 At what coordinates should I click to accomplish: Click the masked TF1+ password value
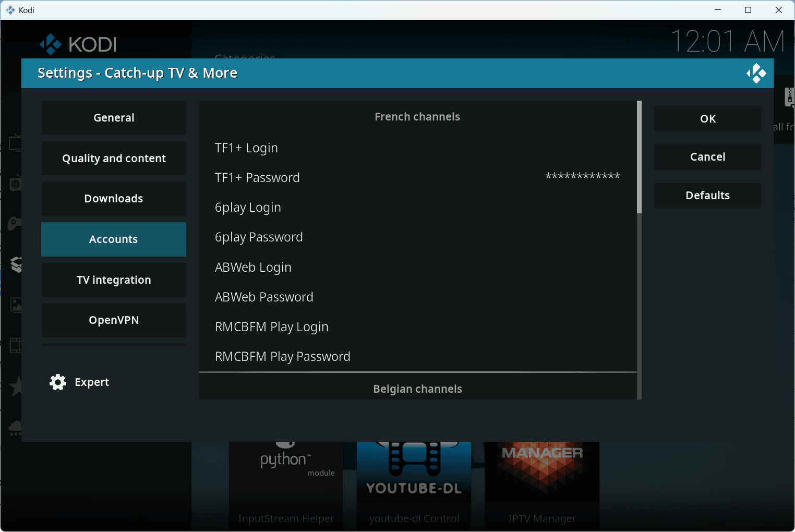[x=583, y=176]
